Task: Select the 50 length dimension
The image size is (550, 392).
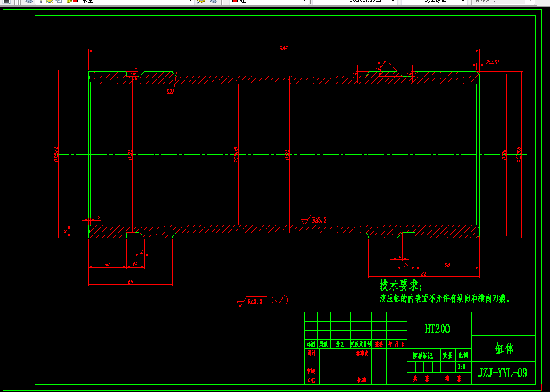Action: 447,265
